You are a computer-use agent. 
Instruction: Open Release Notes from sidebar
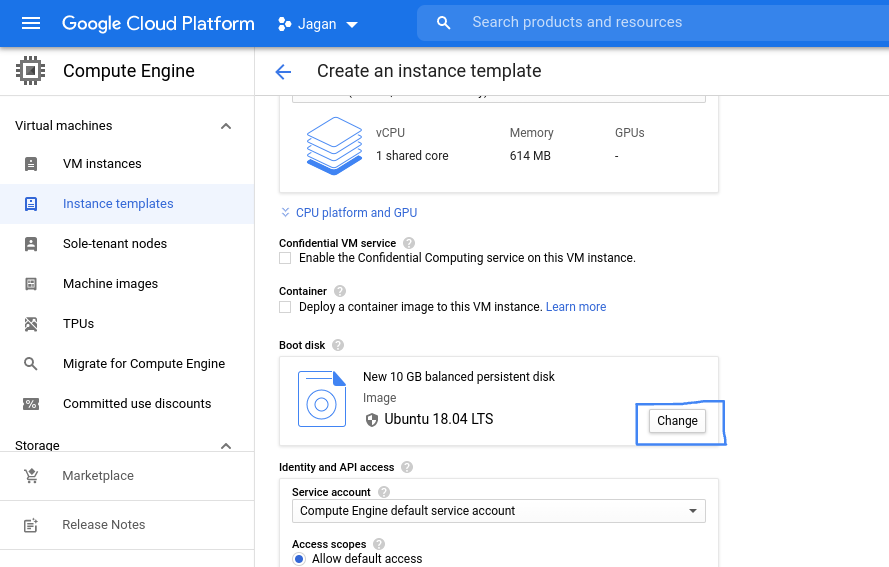(x=103, y=525)
